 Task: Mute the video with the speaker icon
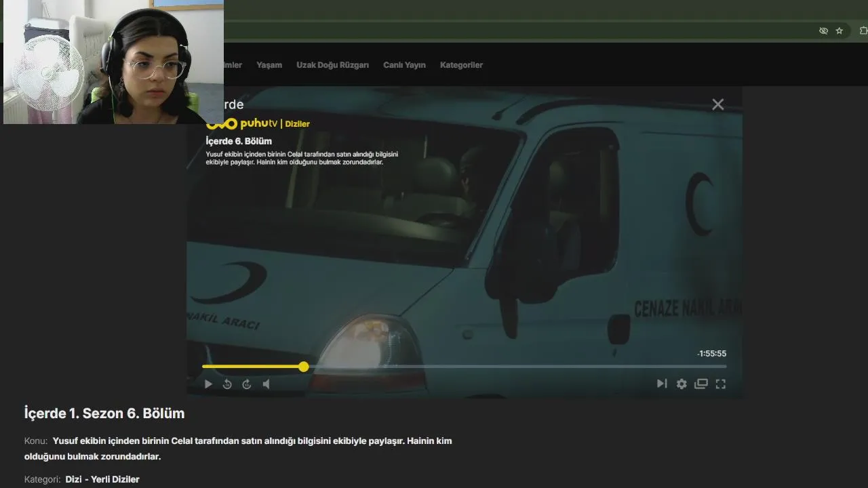(267, 384)
